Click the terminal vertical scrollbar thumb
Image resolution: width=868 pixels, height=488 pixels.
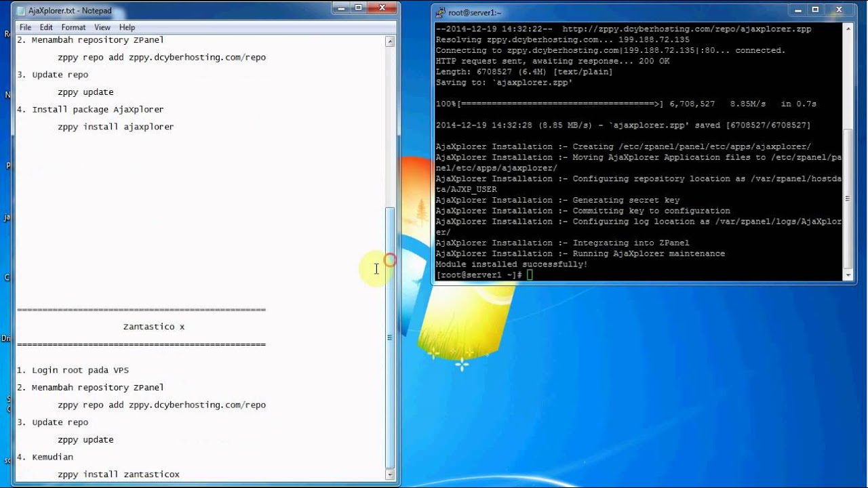tap(848, 199)
